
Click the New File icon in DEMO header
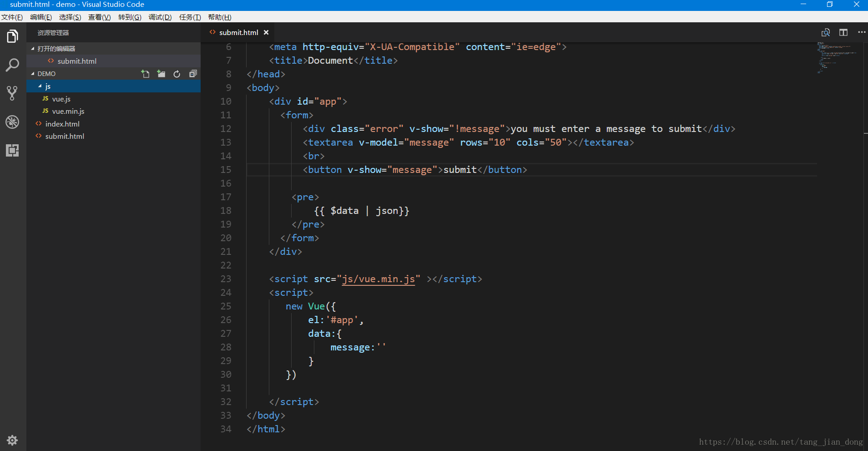coord(146,74)
